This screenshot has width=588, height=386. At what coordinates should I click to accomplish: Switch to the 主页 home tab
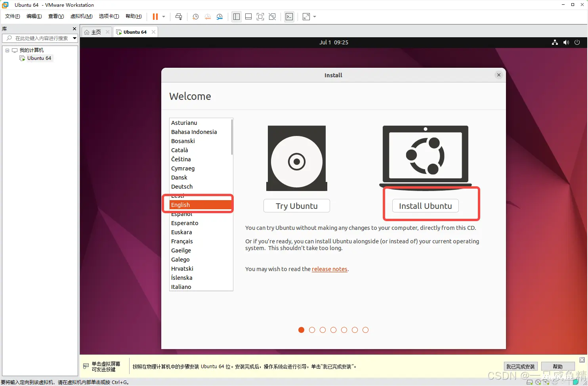tap(96, 32)
